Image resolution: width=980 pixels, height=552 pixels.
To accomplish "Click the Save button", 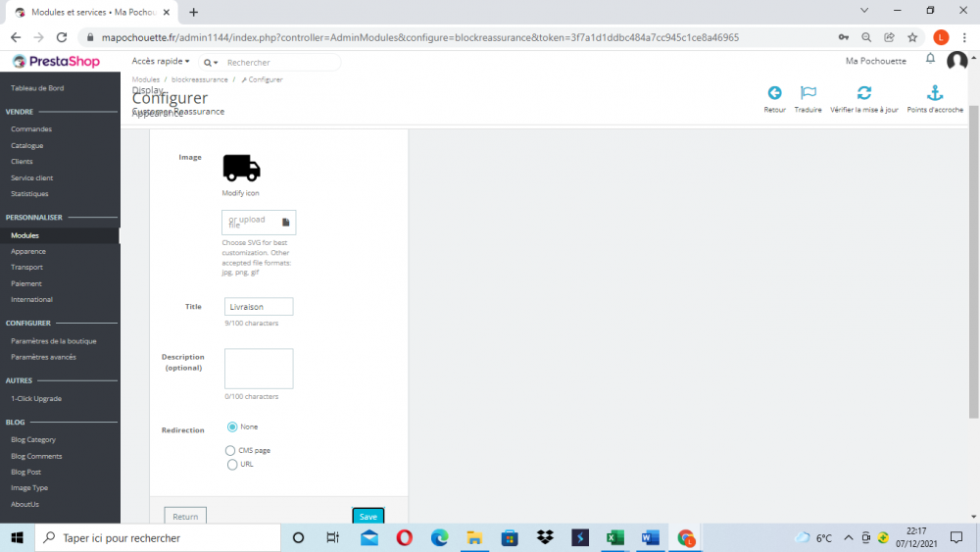I will click(x=368, y=517).
